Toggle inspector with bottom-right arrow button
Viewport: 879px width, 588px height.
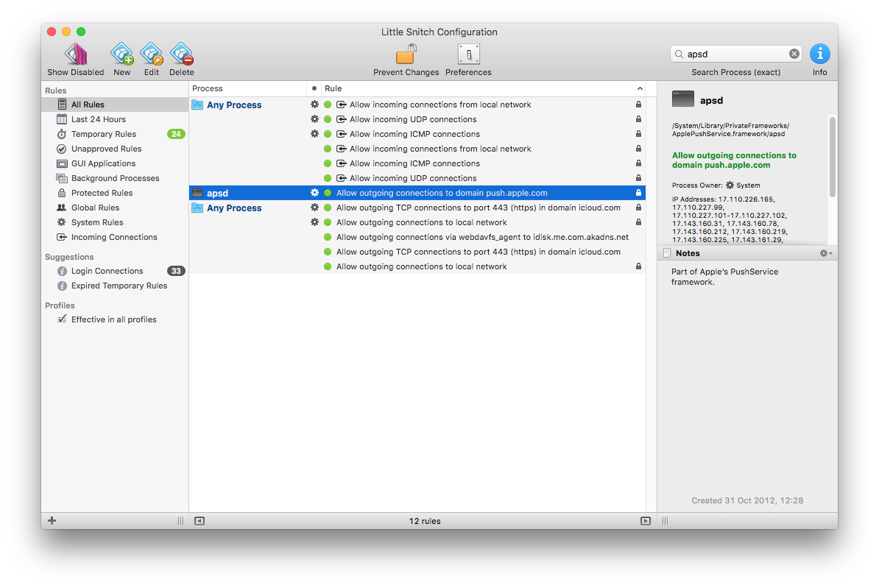645,521
